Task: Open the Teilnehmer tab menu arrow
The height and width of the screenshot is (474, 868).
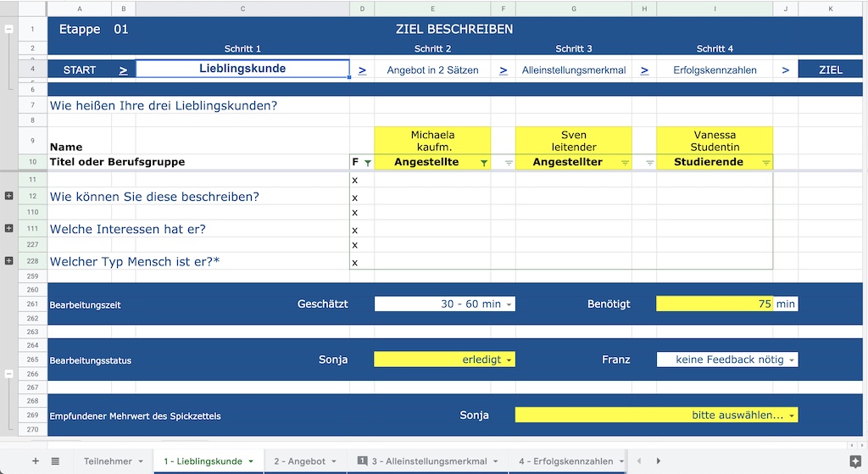Action: (x=141, y=461)
